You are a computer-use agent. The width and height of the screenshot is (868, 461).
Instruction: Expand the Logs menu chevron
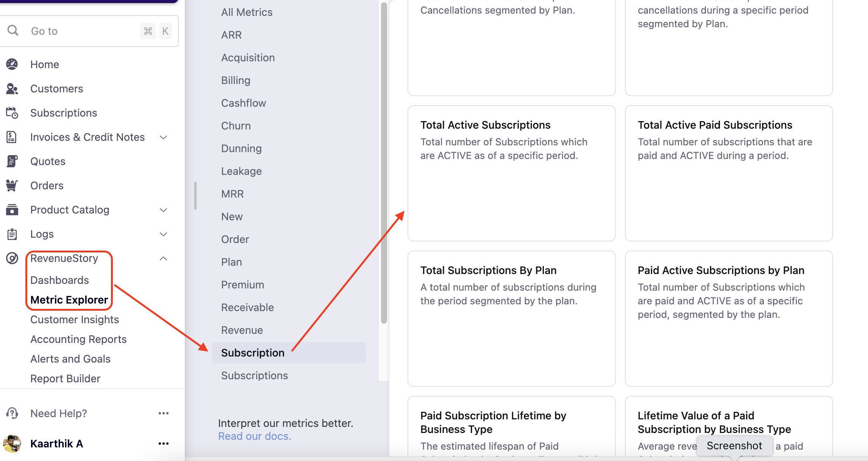point(164,234)
